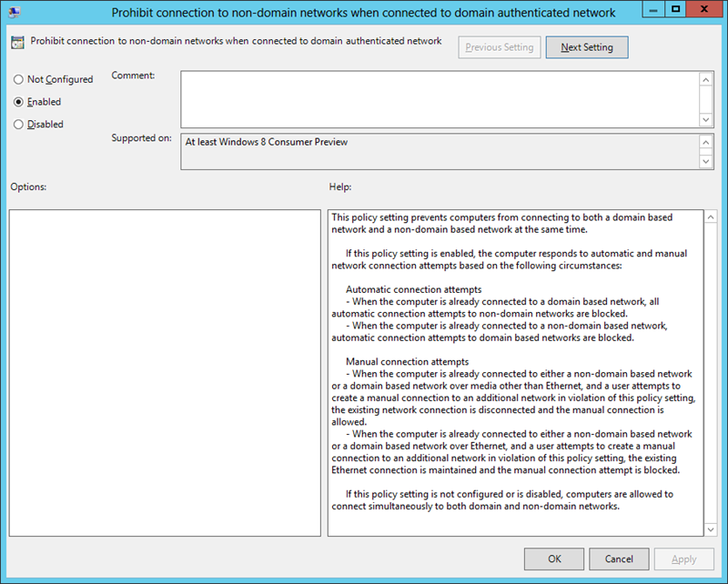Focus the Comment text box
This screenshot has width=728, height=584.
(439, 99)
